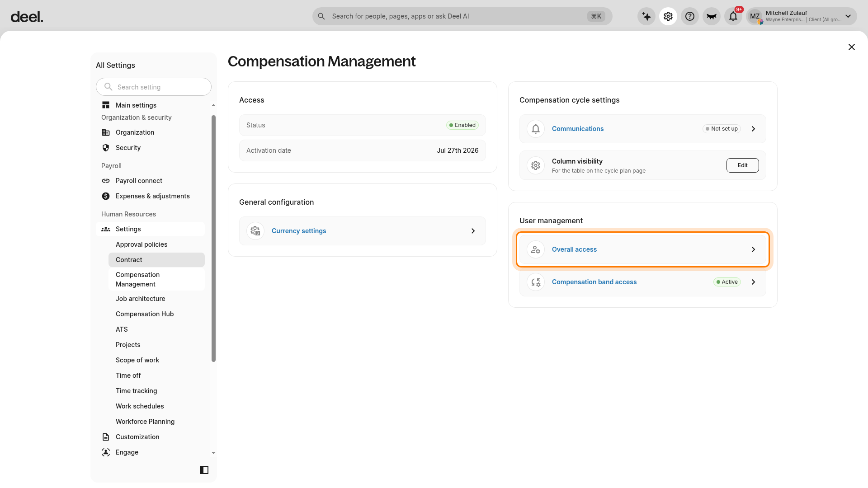Open the Currency settings link

(x=299, y=231)
